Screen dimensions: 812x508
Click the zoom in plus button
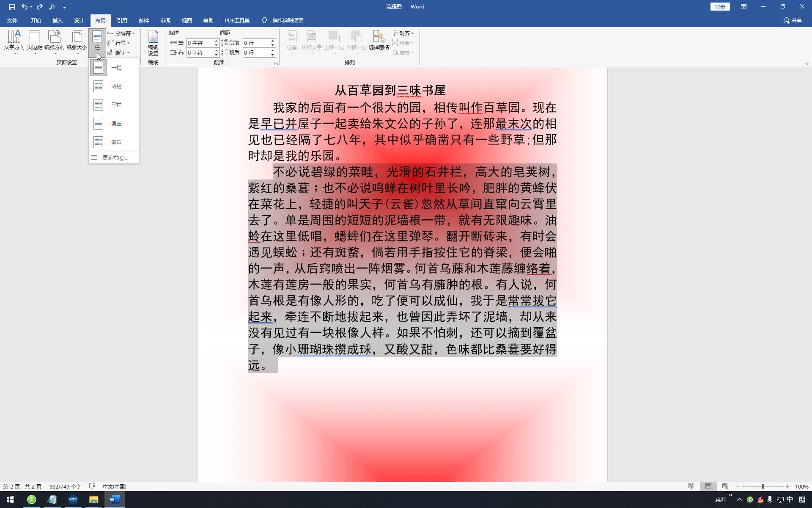(787, 486)
